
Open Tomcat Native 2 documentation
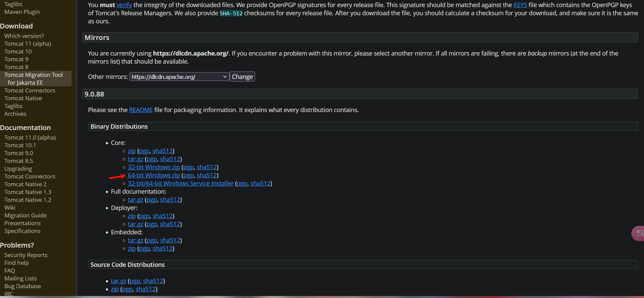click(25, 184)
